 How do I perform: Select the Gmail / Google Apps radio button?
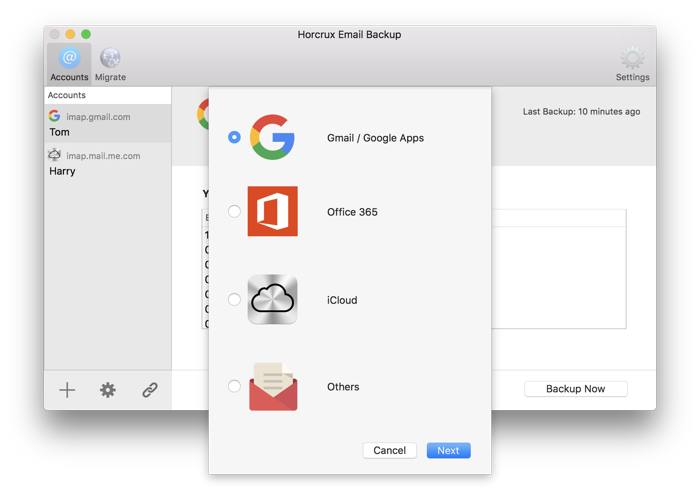[x=234, y=137]
